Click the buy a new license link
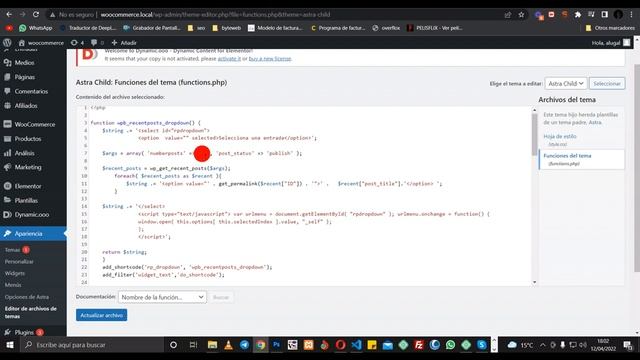 tap(270, 59)
